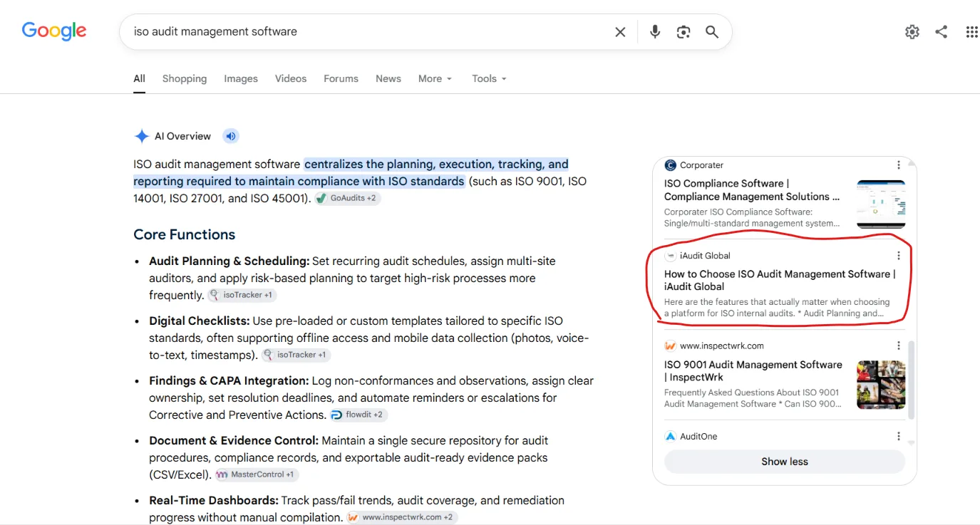This screenshot has width=980, height=525.
Task: Switch to the Images tab
Action: (241, 79)
